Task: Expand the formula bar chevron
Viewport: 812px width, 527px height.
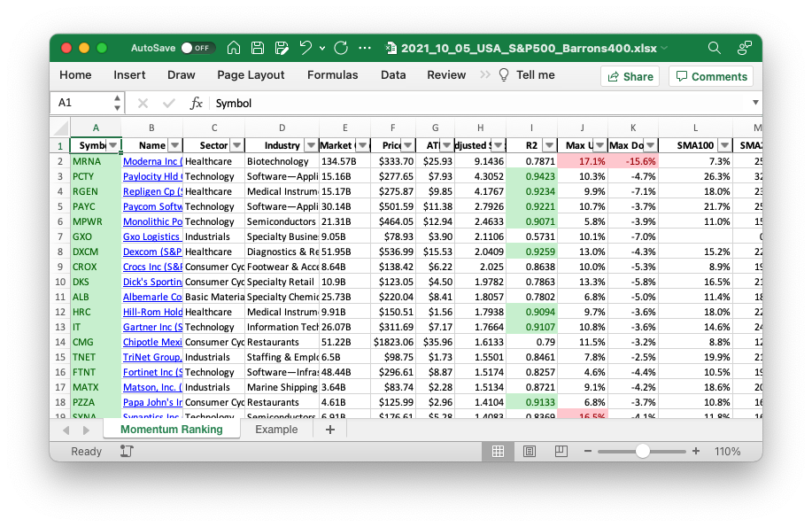Action: pyautogui.click(x=754, y=103)
